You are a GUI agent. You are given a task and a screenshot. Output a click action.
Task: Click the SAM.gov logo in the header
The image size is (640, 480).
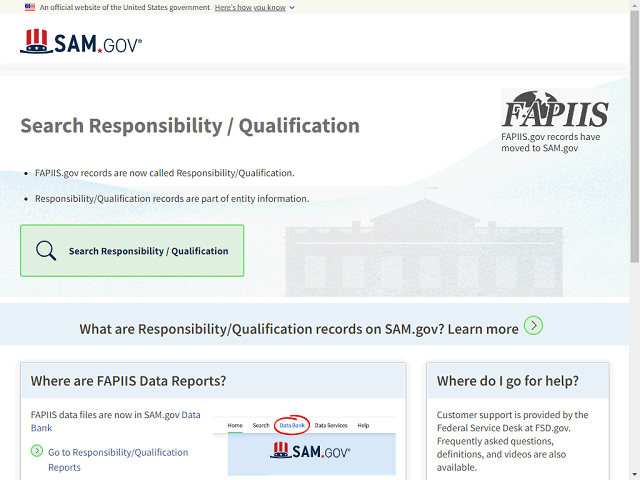(81, 41)
